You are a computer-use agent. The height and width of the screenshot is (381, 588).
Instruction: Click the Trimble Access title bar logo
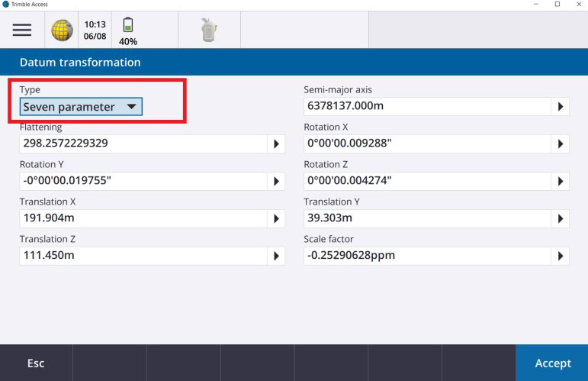click(x=5, y=4)
